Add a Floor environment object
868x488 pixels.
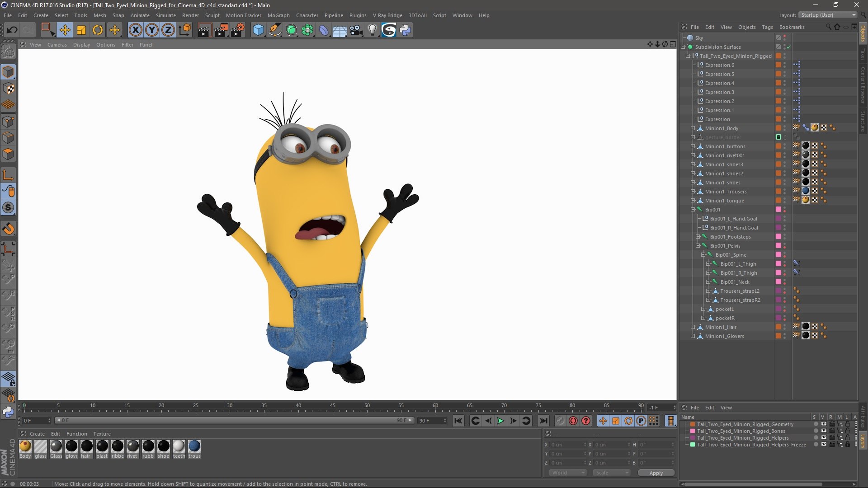[x=340, y=30]
